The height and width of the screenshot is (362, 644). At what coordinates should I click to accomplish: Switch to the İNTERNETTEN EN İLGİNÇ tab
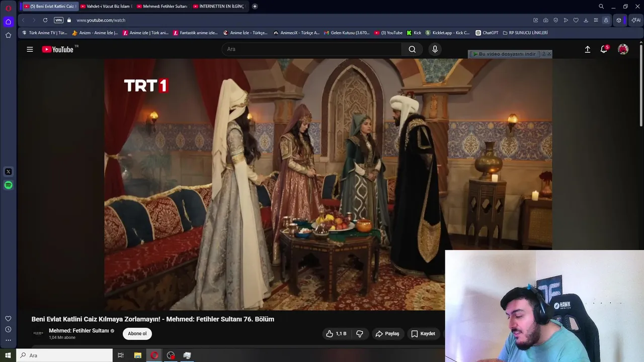tap(219, 7)
